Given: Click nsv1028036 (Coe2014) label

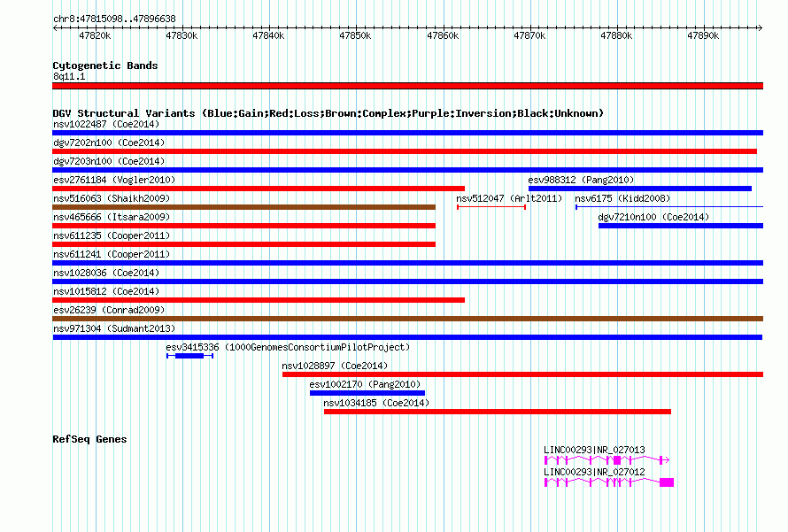Looking at the screenshot, I should (106, 273).
